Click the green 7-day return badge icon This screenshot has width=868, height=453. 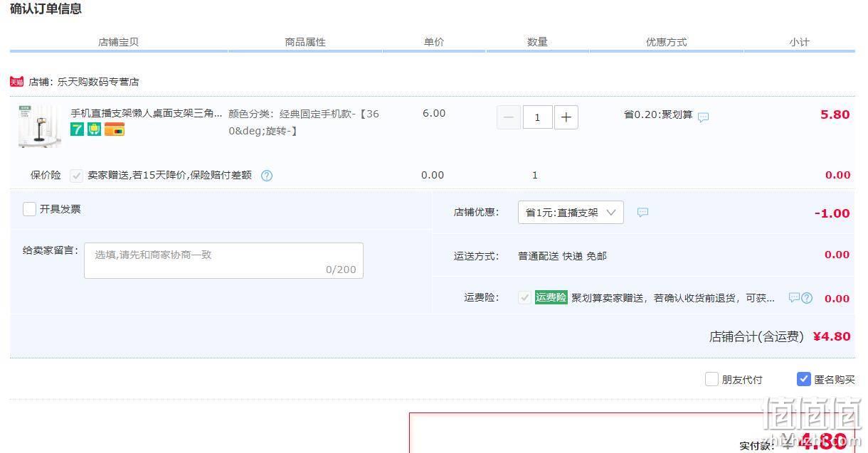77,129
